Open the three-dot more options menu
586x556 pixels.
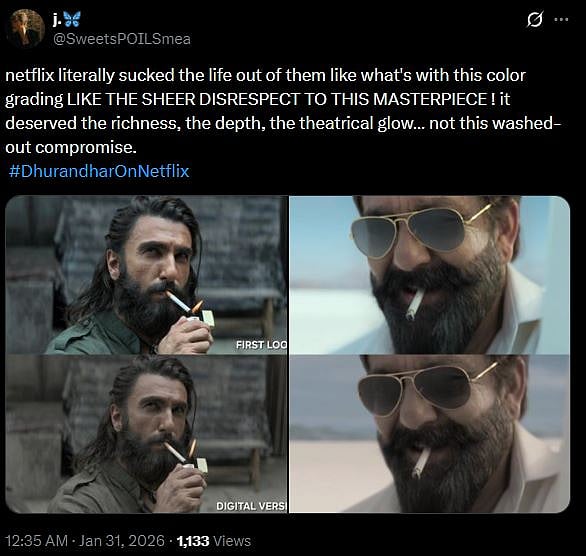tap(561, 19)
